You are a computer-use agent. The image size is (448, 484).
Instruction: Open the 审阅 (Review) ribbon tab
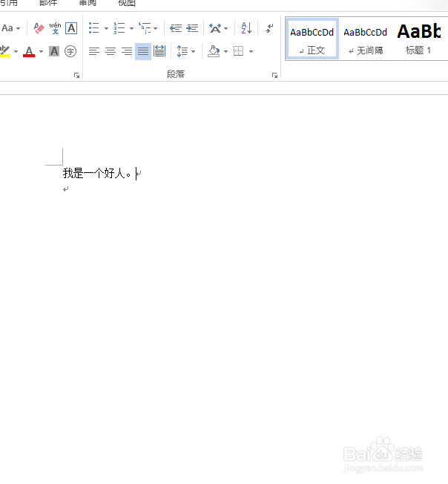[88, 3]
